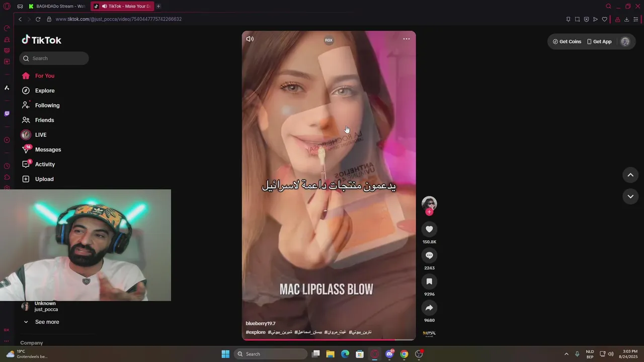Open the Activity notifications
The height and width of the screenshot is (362, 644).
click(x=38, y=164)
